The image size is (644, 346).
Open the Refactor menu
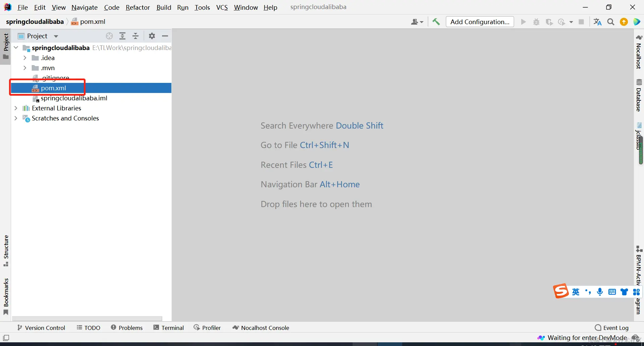(x=138, y=7)
